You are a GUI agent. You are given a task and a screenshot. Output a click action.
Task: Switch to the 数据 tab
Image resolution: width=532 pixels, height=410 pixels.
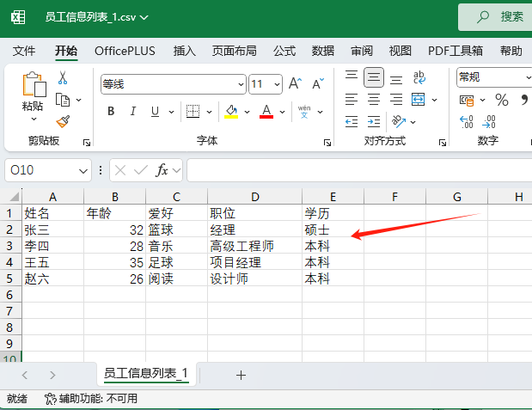[323, 51]
